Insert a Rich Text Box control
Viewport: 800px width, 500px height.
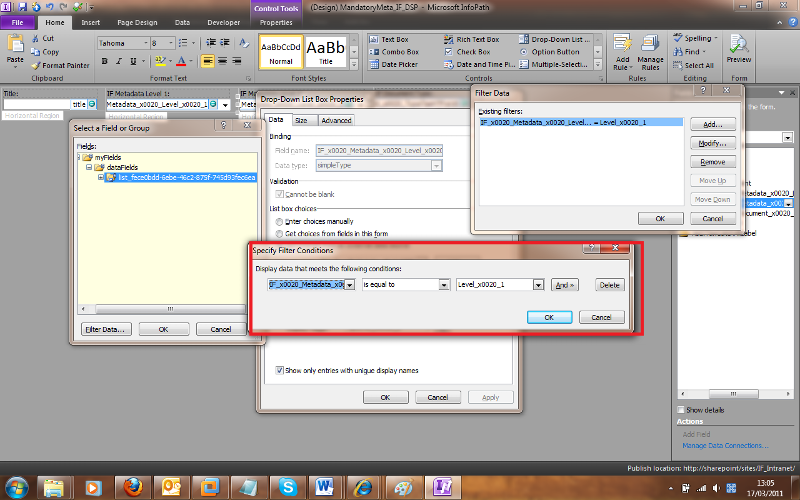click(471, 39)
